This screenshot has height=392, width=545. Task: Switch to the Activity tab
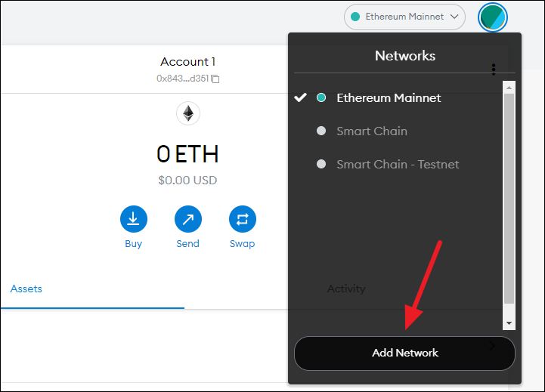[x=346, y=289]
